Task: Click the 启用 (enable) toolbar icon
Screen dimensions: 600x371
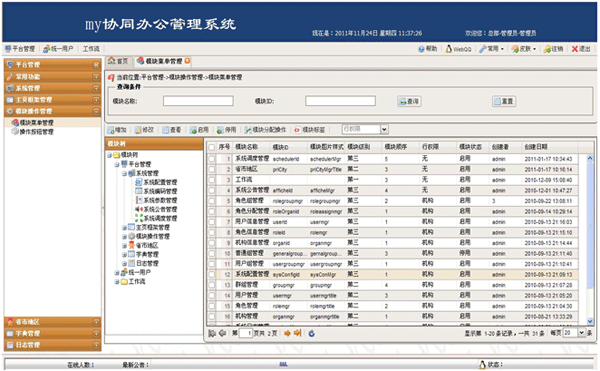Action: (193, 130)
